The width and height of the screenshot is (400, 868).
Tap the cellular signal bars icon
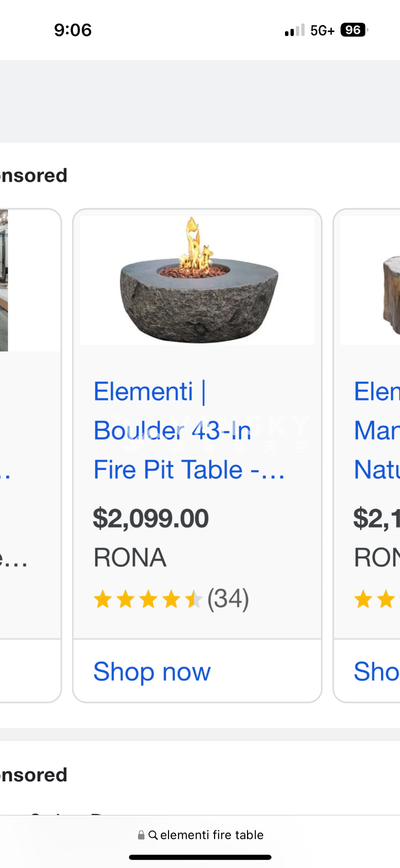(x=294, y=31)
